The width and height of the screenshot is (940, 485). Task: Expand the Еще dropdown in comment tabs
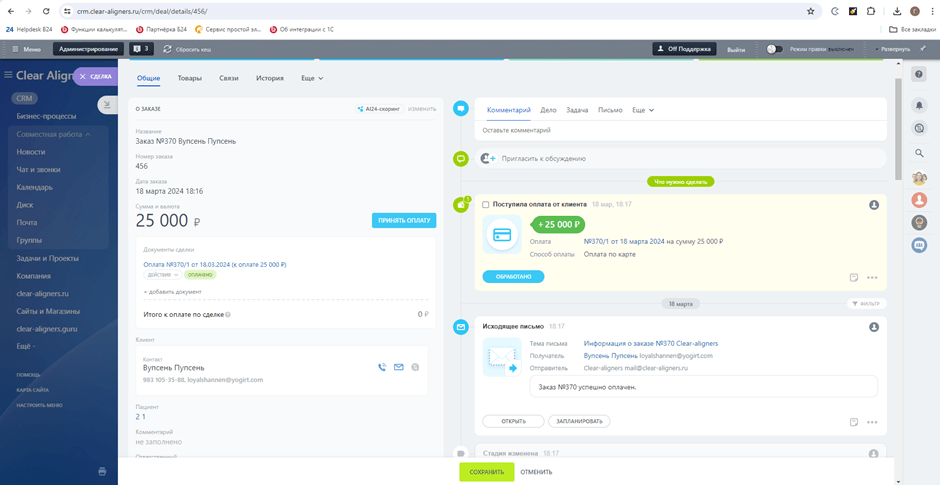tap(643, 110)
